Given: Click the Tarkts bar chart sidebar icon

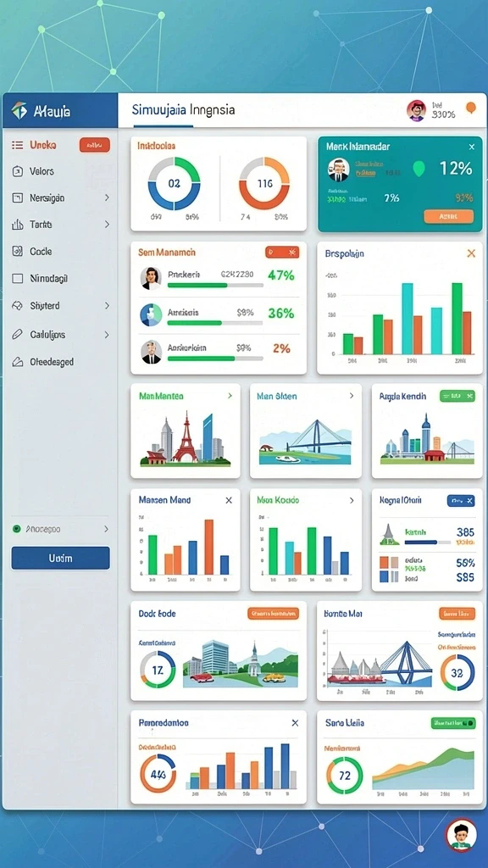Looking at the screenshot, I should point(18,225).
